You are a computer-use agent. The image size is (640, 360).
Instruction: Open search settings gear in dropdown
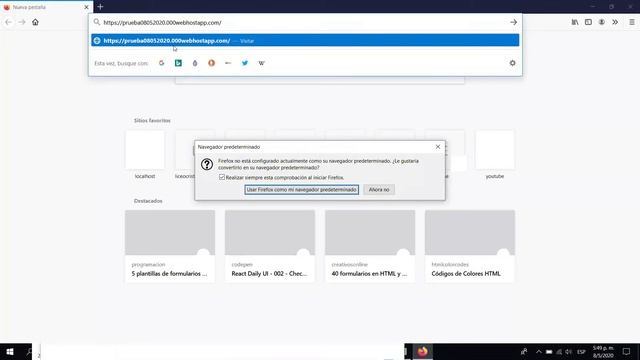pos(513,63)
